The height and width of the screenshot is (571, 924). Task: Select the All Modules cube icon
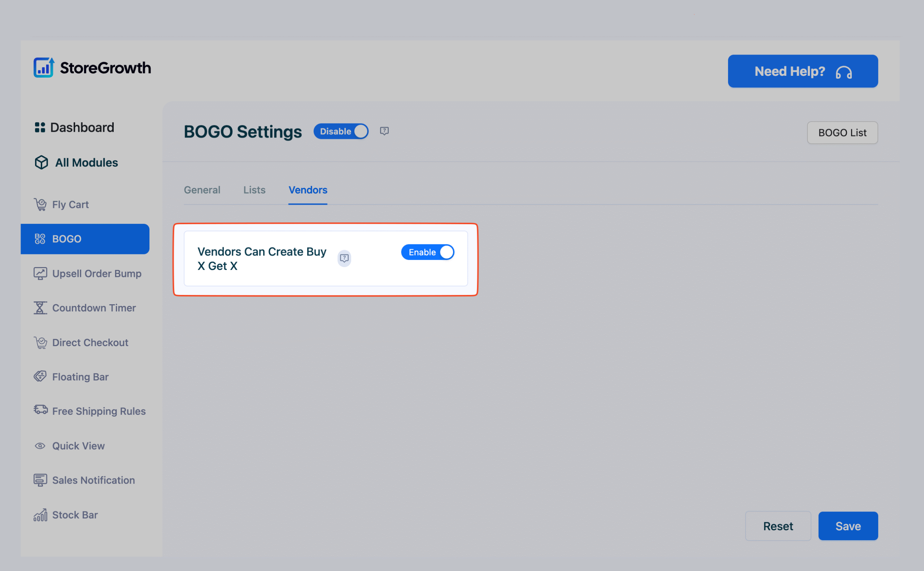[x=41, y=162]
